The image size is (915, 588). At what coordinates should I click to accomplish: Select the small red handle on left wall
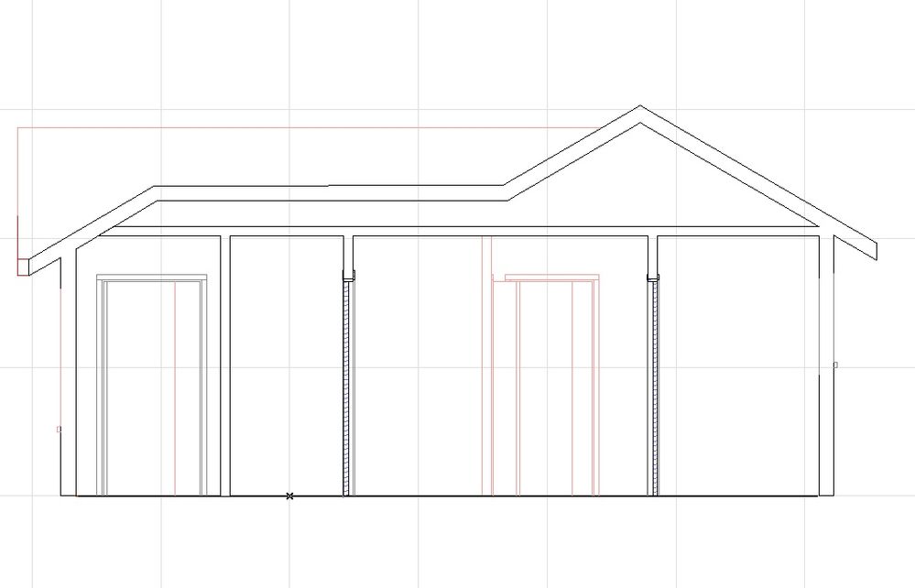(59, 430)
